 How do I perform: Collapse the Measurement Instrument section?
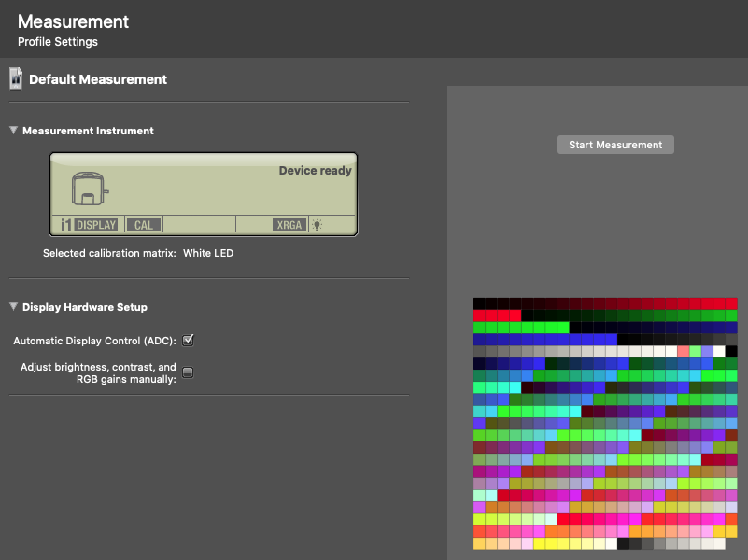click(x=13, y=130)
